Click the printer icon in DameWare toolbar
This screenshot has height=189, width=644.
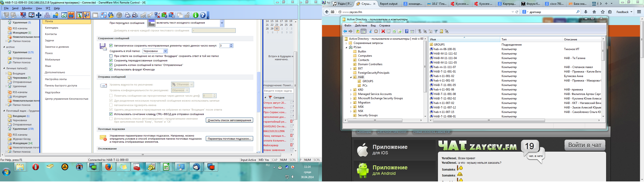click(x=128, y=15)
